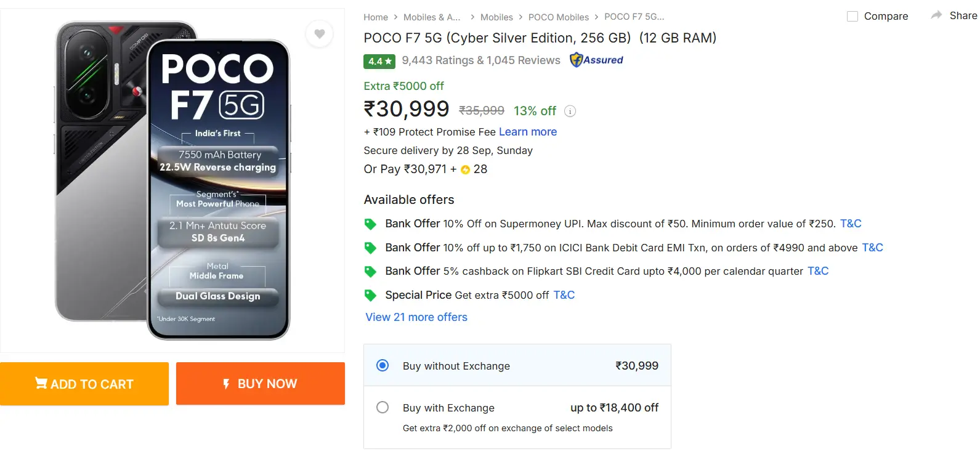
Task: Enable the Compare checkbox
Action: pos(852,16)
